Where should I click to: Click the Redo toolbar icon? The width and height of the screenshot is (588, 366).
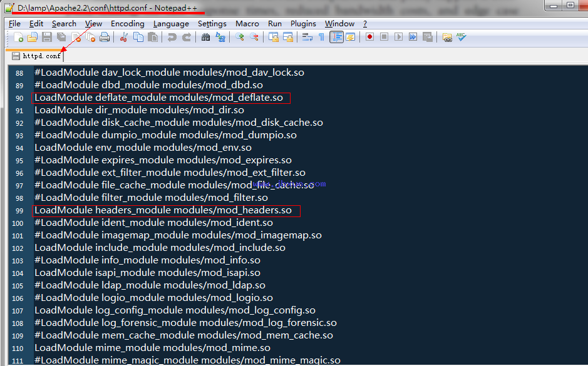(187, 37)
